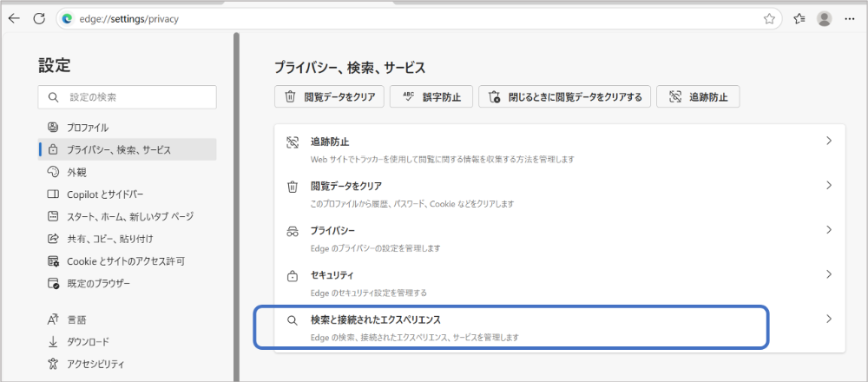The width and height of the screenshot is (868, 382).
Task: Open the favorites list icon
Action: [x=799, y=19]
